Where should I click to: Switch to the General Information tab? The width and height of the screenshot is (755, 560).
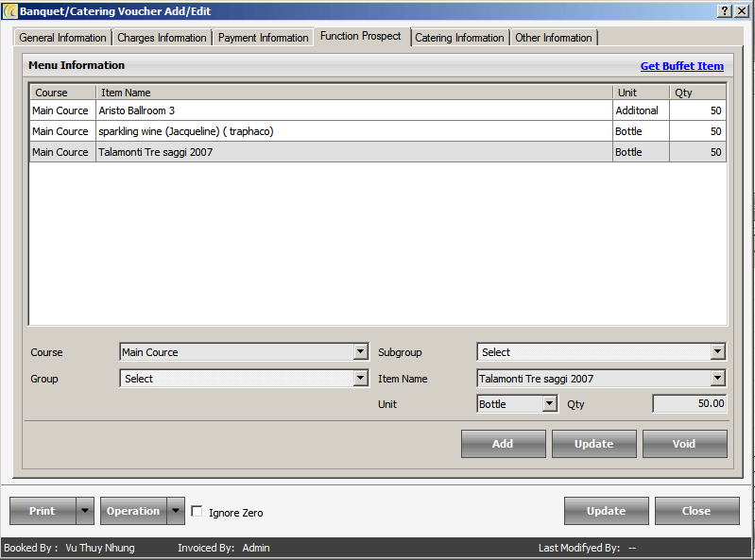click(63, 38)
